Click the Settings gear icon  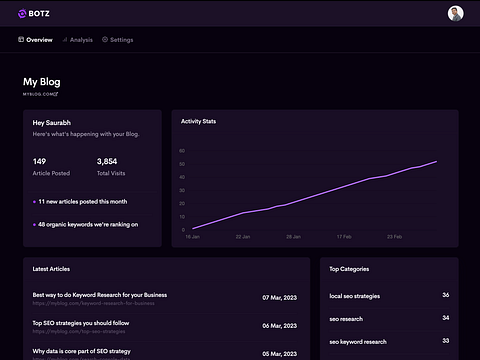[105, 39]
